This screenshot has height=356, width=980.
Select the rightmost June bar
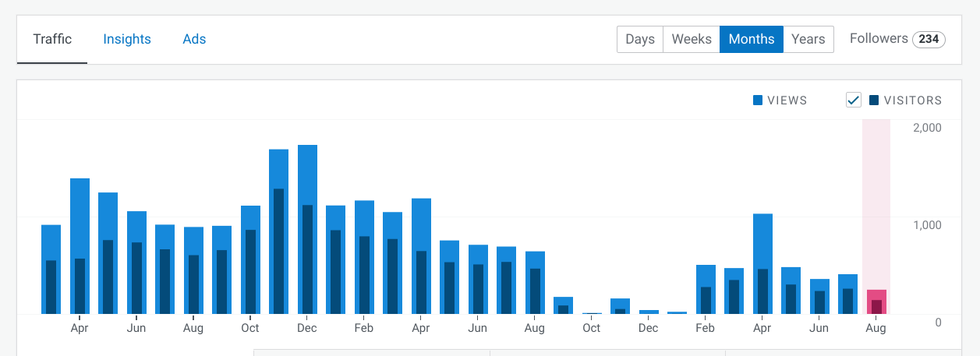[x=819, y=296]
